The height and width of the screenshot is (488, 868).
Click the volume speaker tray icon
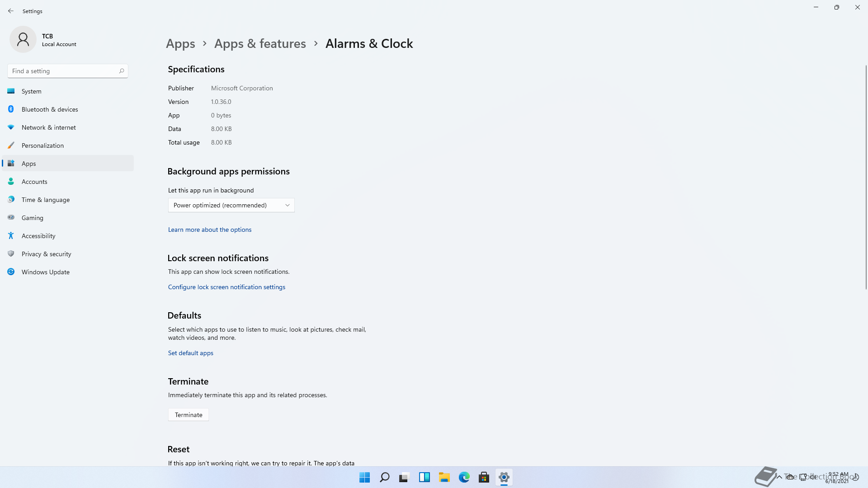click(814, 477)
